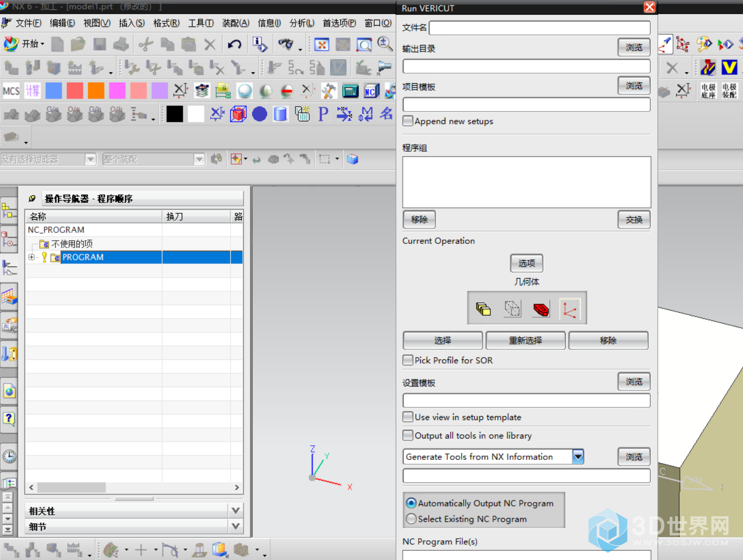743x560 pixels.
Task: Click the 电极装配 toolbar icon
Action: 729,91
